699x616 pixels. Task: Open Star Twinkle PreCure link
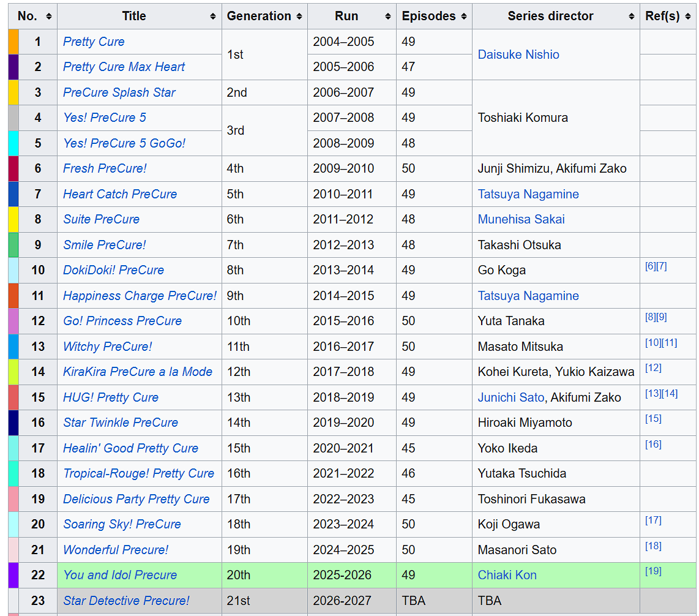121,423
